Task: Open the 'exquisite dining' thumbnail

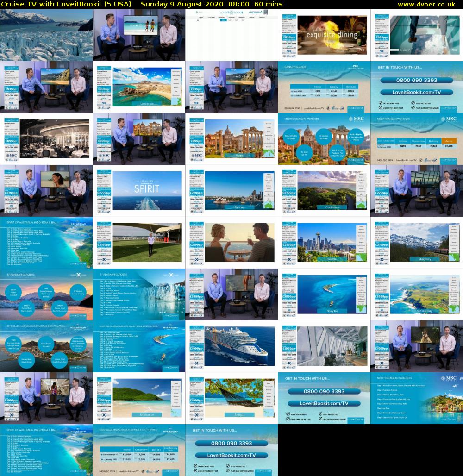Action: [x=324, y=35]
